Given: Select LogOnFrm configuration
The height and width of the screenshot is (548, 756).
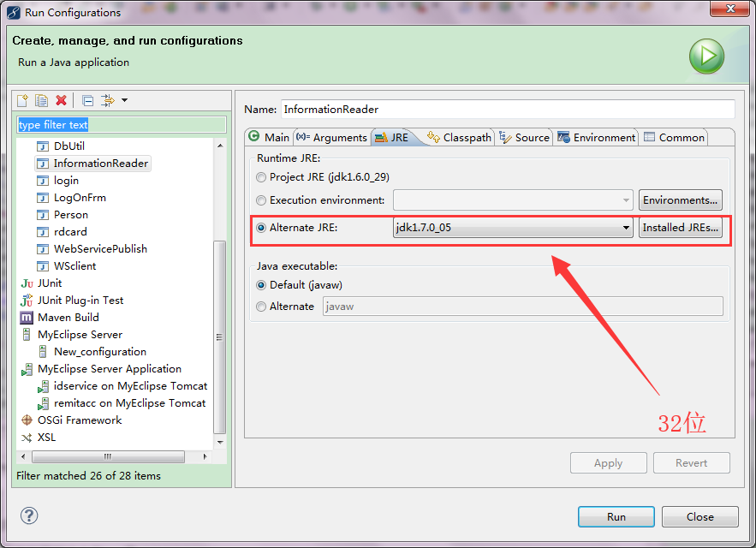Looking at the screenshot, I should point(80,198).
